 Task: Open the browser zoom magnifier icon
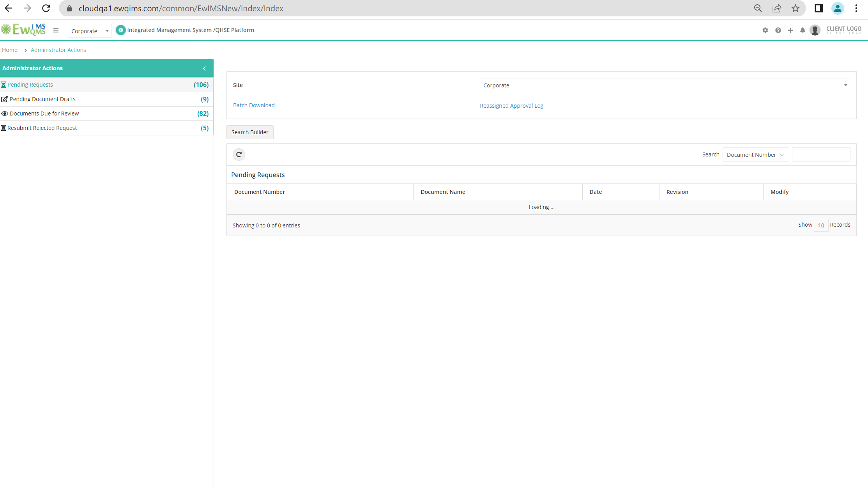[x=758, y=8]
